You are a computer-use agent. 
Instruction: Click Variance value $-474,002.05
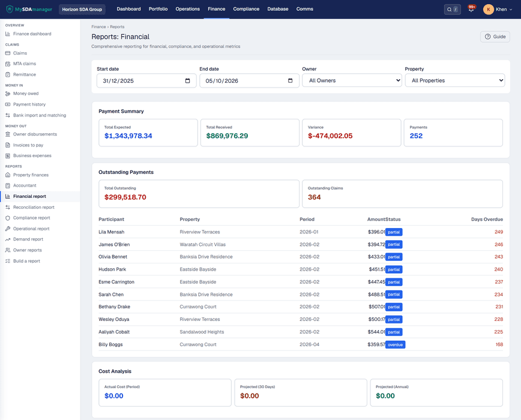tap(330, 136)
